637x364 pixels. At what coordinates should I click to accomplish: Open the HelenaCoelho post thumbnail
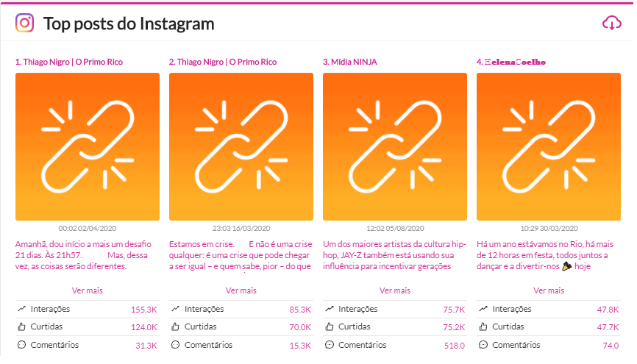549,146
